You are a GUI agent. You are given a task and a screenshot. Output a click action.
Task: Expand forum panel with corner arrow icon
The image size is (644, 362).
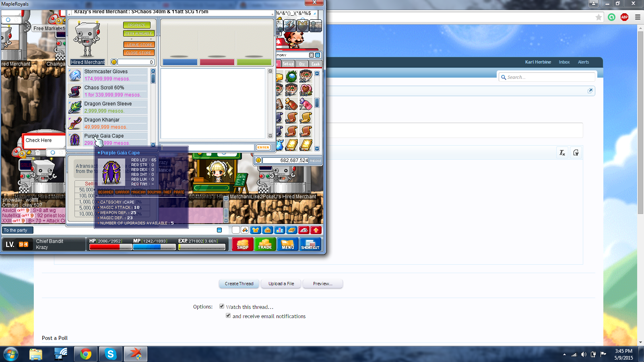click(x=590, y=90)
